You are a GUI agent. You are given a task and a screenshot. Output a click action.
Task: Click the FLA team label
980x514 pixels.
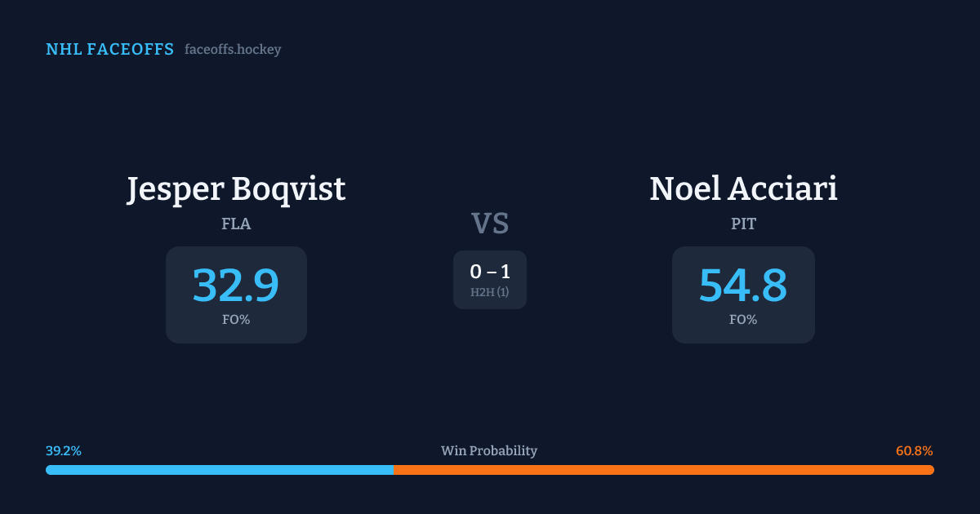[x=236, y=224]
